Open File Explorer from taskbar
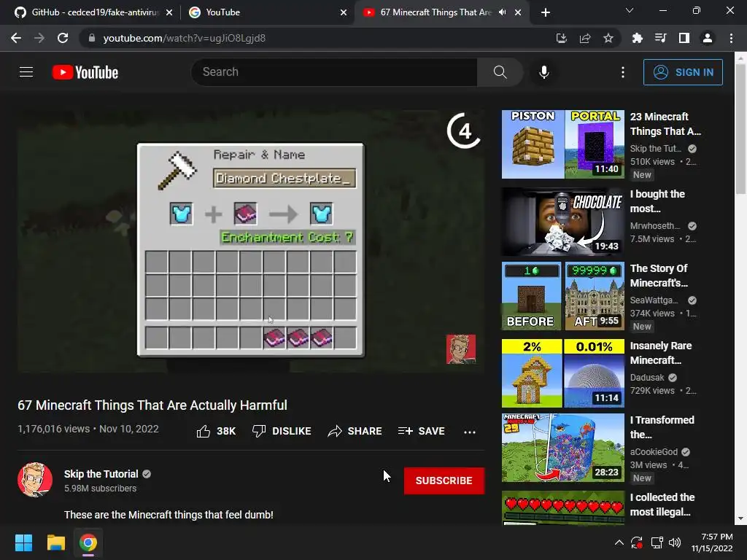 tap(55, 542)
